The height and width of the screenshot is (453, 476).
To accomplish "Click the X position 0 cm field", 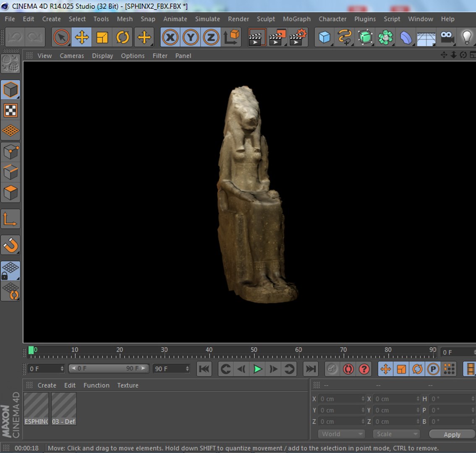I will coord(341,399).
